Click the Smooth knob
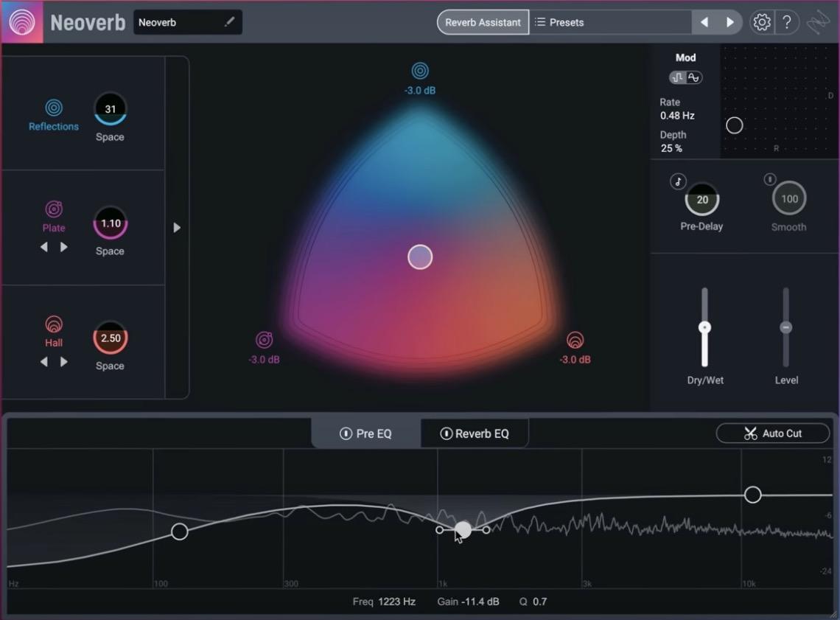840x620 pixels. (789, 199)
